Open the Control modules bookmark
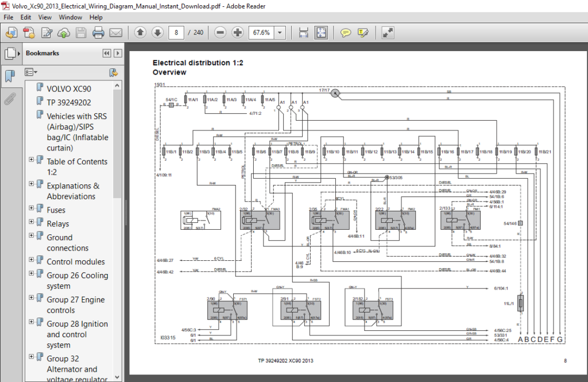Screen dimensions: 588x382 [76, 262]
